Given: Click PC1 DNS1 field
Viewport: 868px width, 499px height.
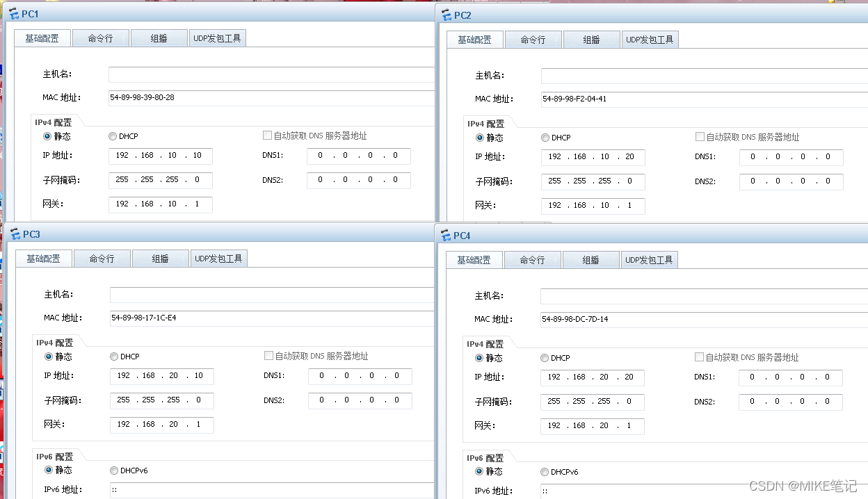Looking at the screenshot, I should pos(359,156).
